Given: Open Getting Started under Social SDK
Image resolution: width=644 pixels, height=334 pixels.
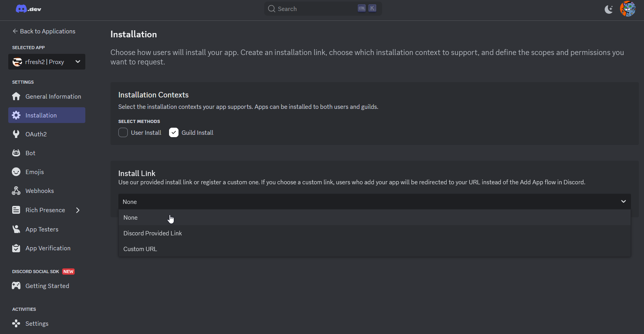Looking at the screenshot, I should (x=47, y=286).
